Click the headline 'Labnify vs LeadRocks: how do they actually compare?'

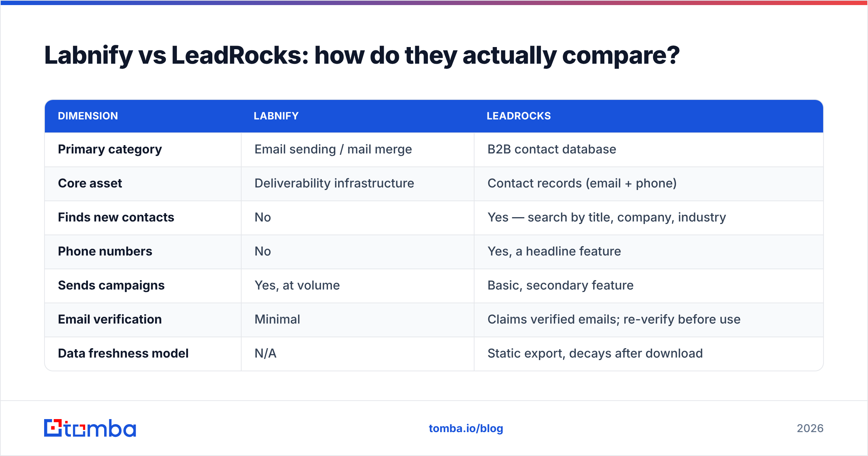[x=362, y=55]
